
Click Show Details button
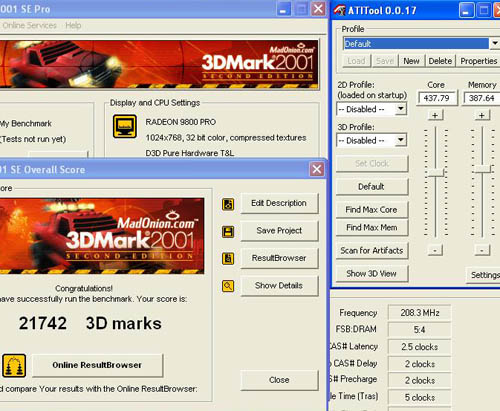279,285
